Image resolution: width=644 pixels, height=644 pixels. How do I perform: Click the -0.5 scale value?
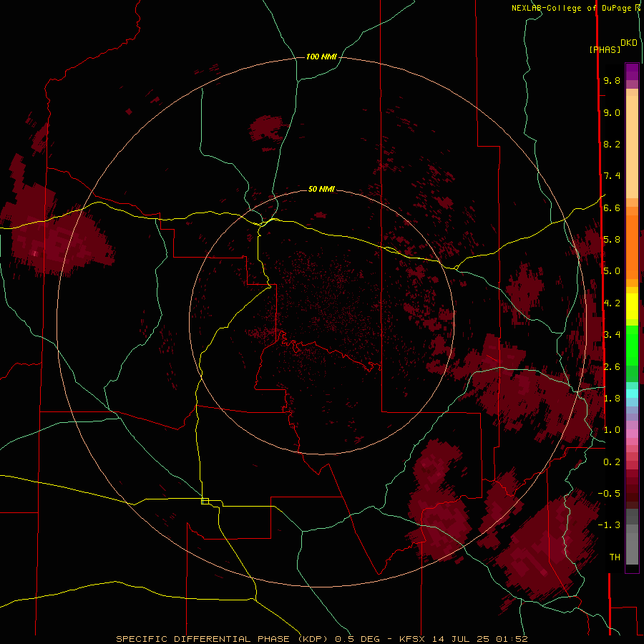point(609,494)
